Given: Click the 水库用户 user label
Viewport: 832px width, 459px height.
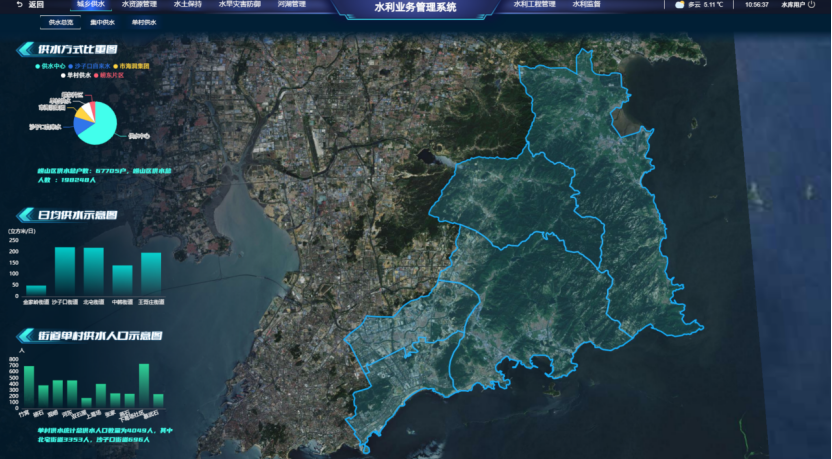Looking at the screenshot, I should click(793, 4).
